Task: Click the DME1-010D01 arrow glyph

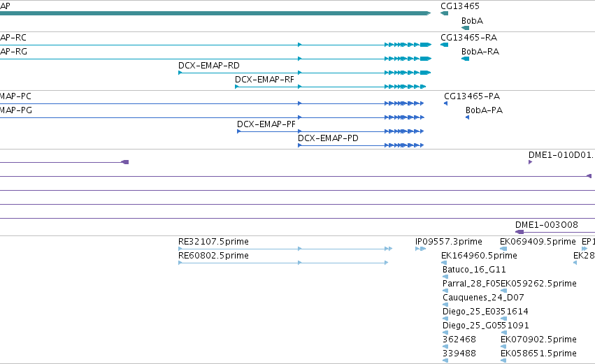Action: [x=530, y=162]
